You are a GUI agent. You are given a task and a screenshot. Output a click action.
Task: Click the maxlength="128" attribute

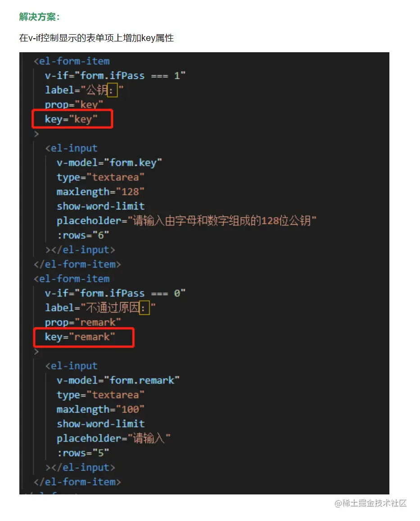100,192
